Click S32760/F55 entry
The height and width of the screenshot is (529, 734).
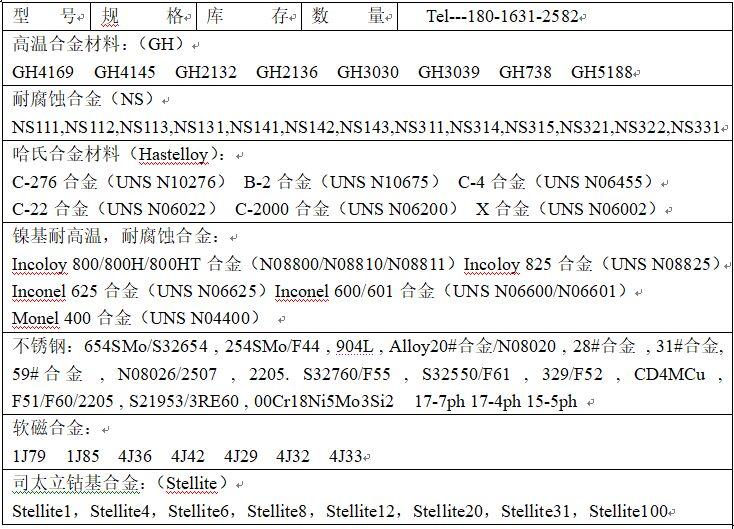tap(346, 374)
